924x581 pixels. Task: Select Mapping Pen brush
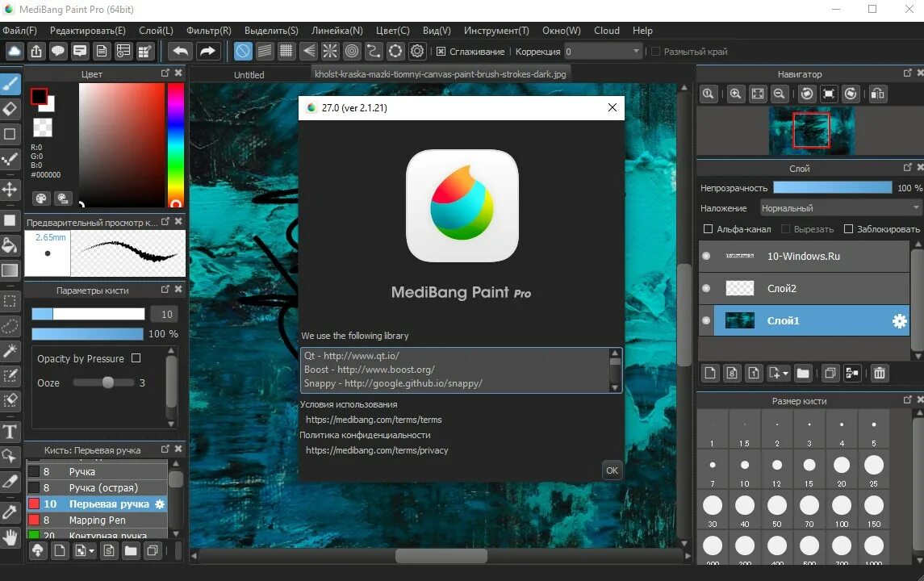point(97,520)
